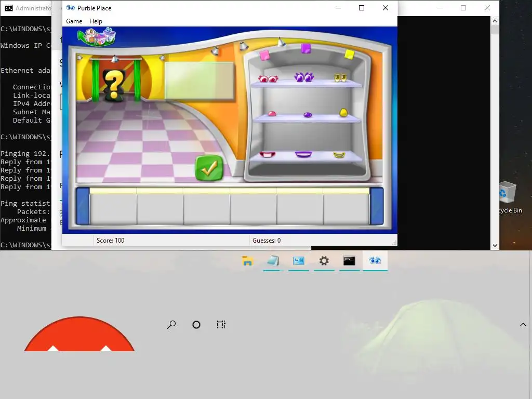Click the right blue guess-history arrow
The width and height of the screenshot is (532, 399).
(377, 206)
